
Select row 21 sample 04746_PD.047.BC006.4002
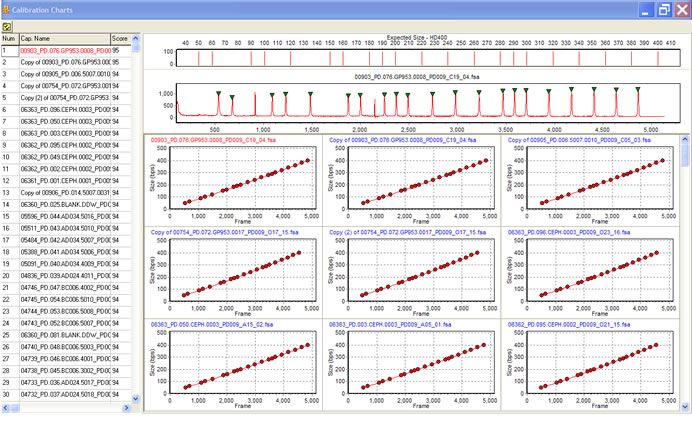tap(66, 288)
